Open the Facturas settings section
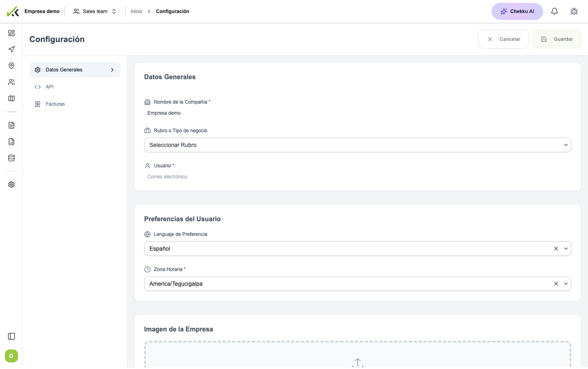 pyautogui.click(x=75, y=104)
